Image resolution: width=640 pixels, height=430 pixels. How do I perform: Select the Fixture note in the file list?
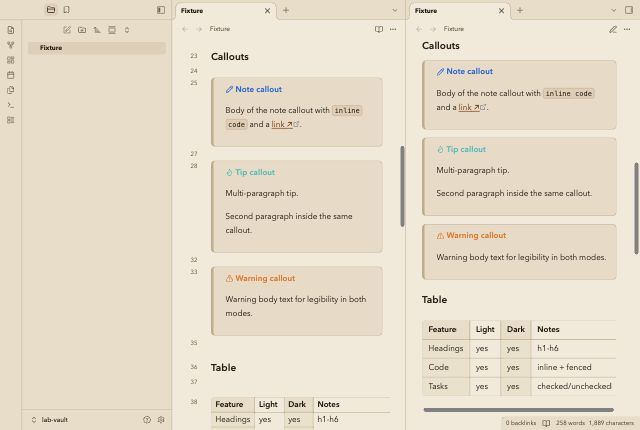[97, 48]
